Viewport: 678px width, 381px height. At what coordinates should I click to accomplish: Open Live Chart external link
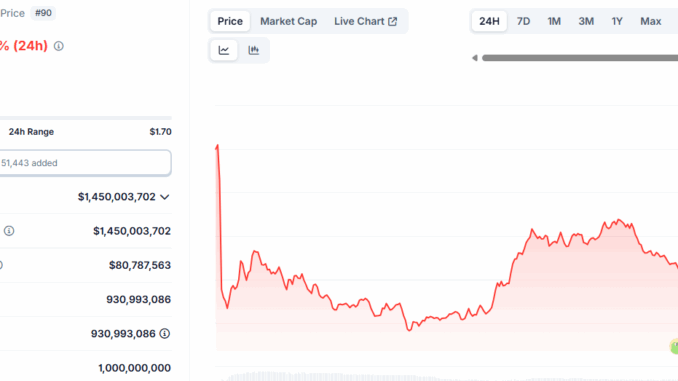pyautogui.click(x=365, y=21)
